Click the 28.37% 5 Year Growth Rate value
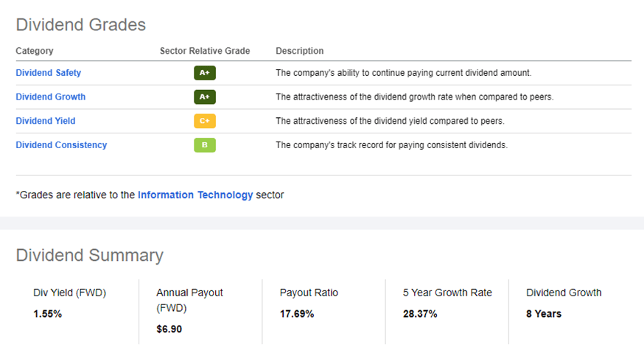This screenshot has width=644, height=353. click(420, 314)
